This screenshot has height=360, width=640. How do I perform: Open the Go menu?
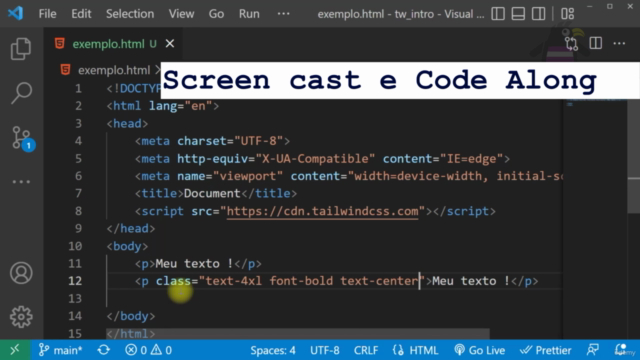pos(216,14)
